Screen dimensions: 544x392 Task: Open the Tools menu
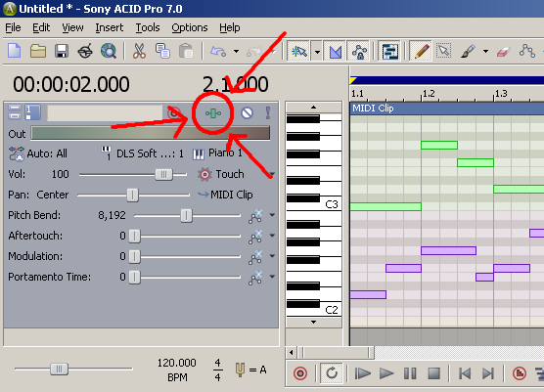(x=148, y=27)
